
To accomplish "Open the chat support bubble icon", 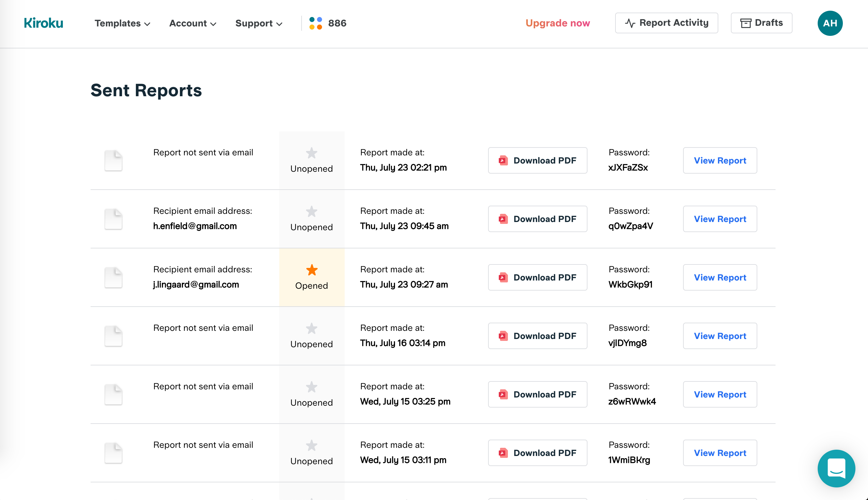I will click(x=836, y=468).
